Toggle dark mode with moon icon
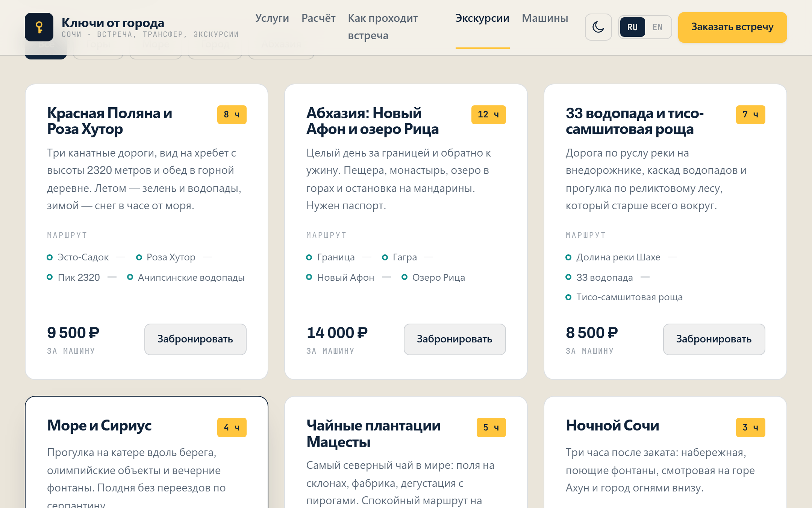Screen dimensions: 812x508 (x=598, y=27)
